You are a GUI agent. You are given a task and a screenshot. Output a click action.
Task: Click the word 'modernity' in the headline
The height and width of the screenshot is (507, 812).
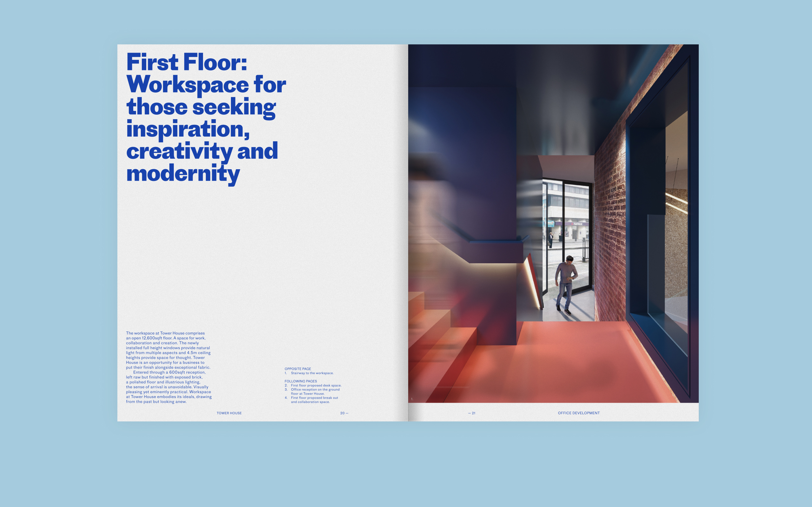pos(183,174)
